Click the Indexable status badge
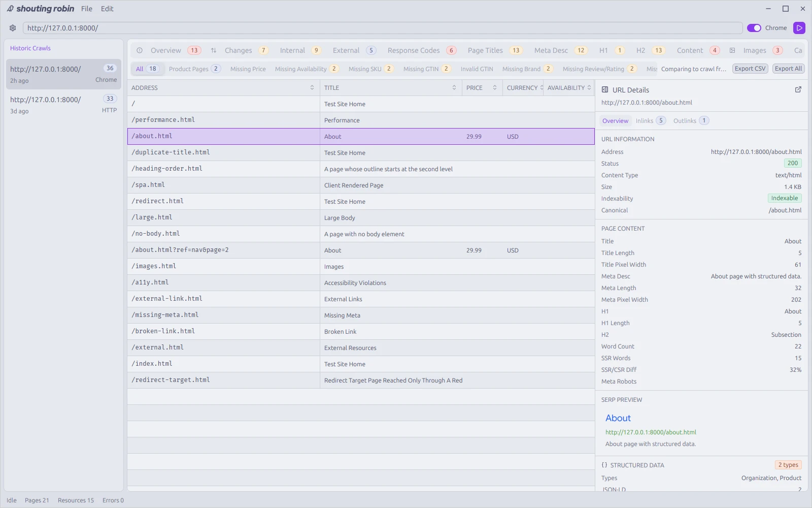 tap(785, 198)
